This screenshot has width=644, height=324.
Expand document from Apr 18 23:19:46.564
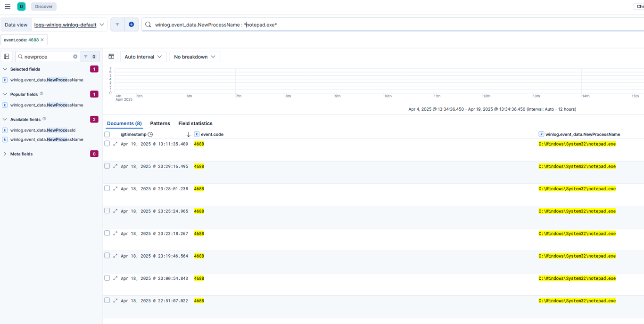tap(115, 256)
